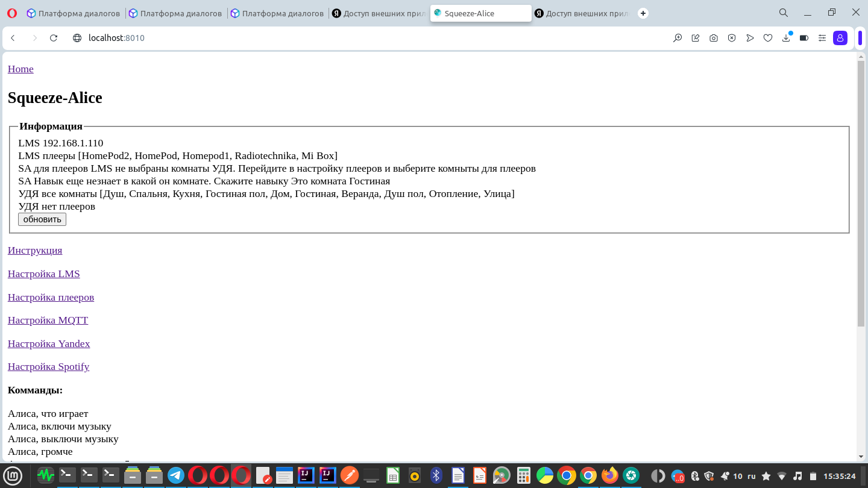Take a snapshot with the camera icon

coord(714,38)
